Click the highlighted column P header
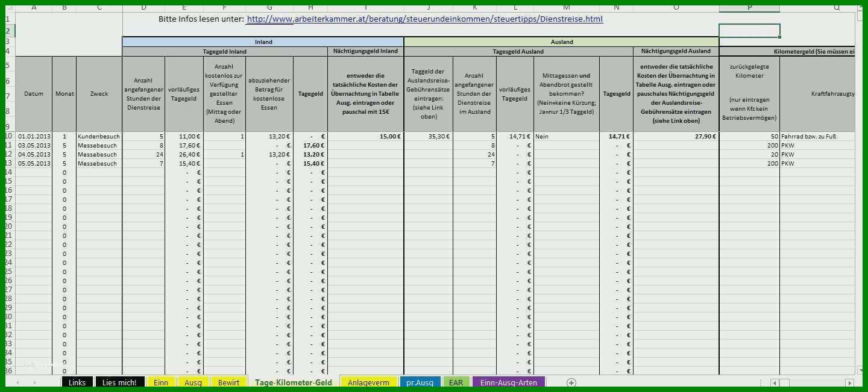 [x=749, y=8]
